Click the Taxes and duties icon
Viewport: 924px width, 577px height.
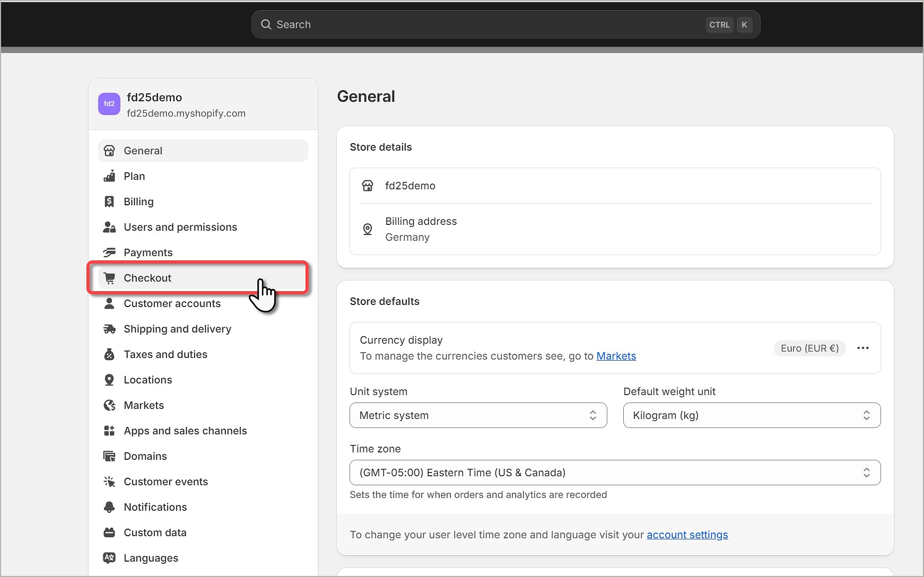(x=109, y=354)
